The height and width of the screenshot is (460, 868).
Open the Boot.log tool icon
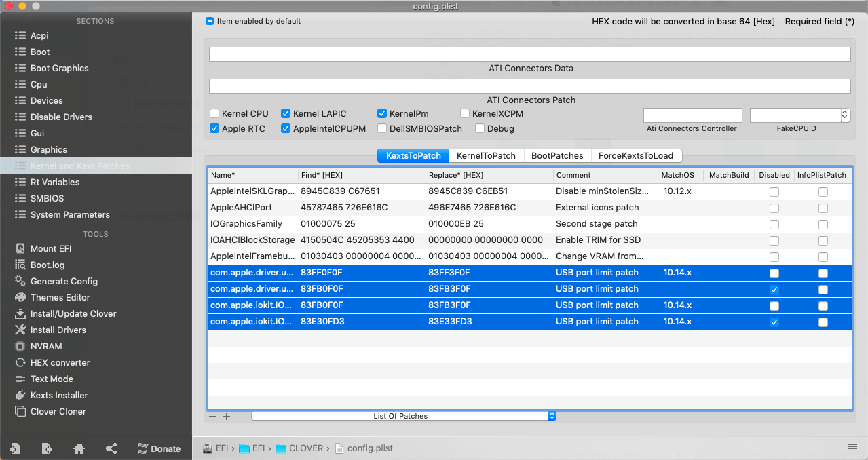[20, 265]
